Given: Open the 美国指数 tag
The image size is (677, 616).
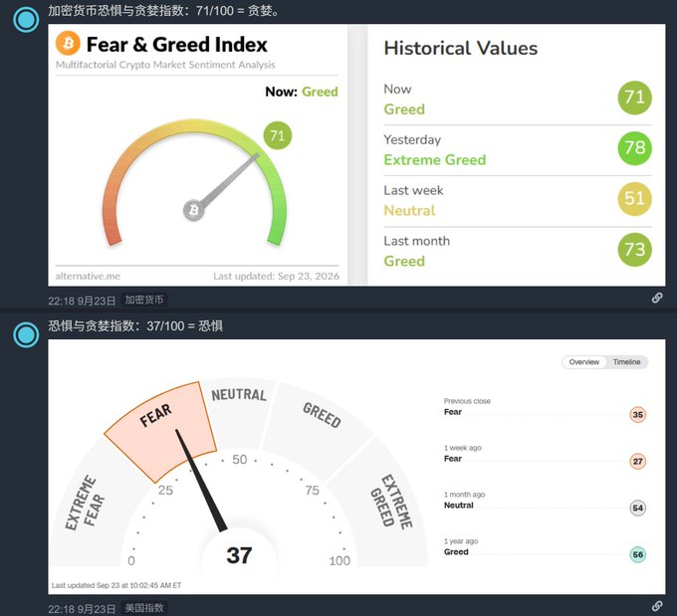Looking at the screenshot, I should point(144,608).
